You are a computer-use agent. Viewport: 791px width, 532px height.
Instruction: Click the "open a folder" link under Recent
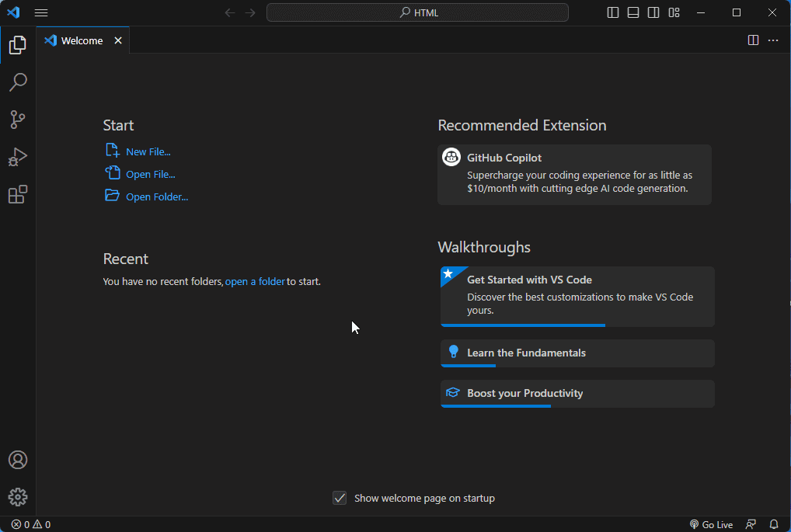coord(256,281)
